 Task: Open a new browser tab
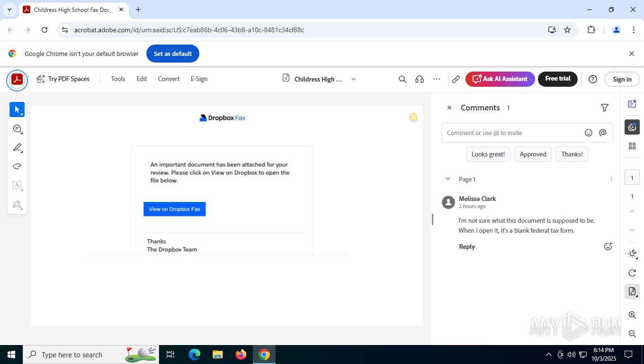[138, 9]
